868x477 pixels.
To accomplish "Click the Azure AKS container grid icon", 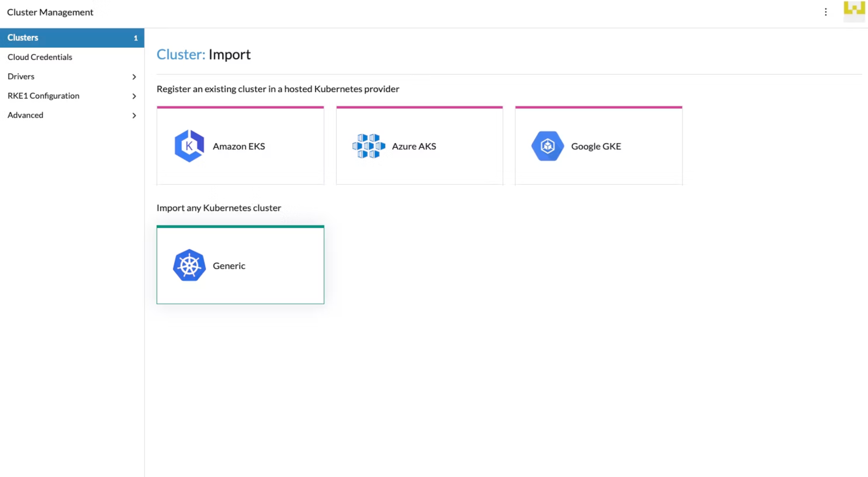I will [x=368, y=146].
